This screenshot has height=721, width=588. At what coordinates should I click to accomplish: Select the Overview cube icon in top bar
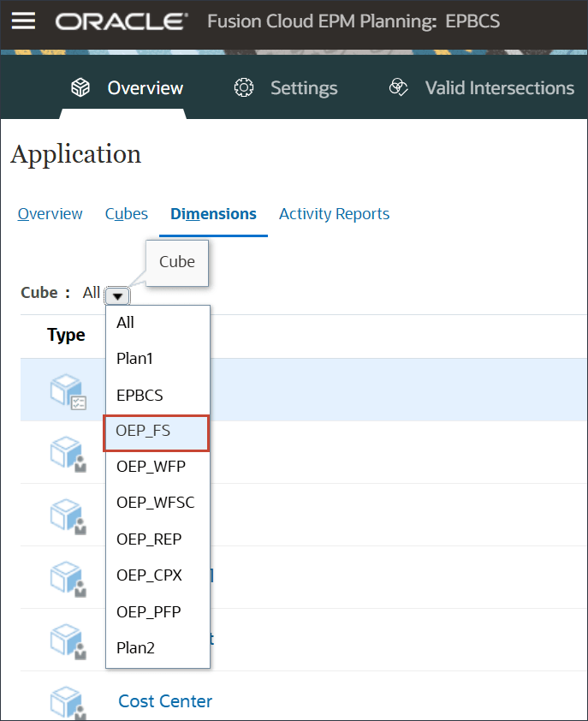[x=80, y=87]
